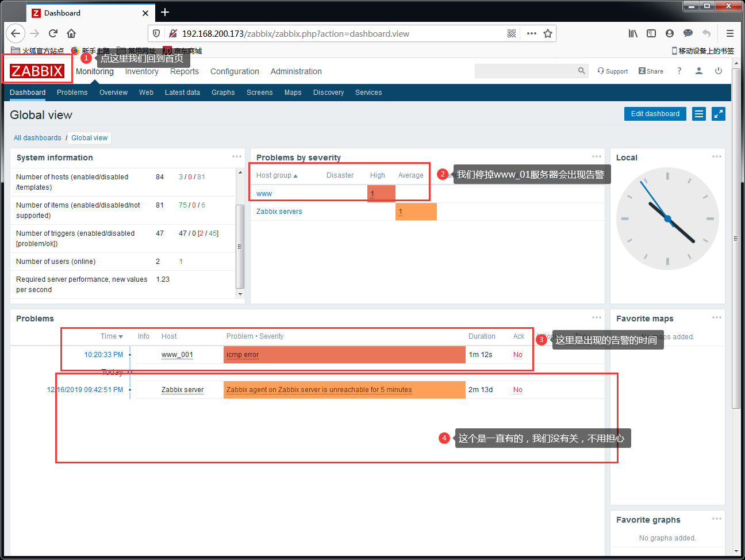Open the Reports menu
Image resolution: width=745 pixels, height=560 pixels.
pyautogui.click(x=185, y=71)
